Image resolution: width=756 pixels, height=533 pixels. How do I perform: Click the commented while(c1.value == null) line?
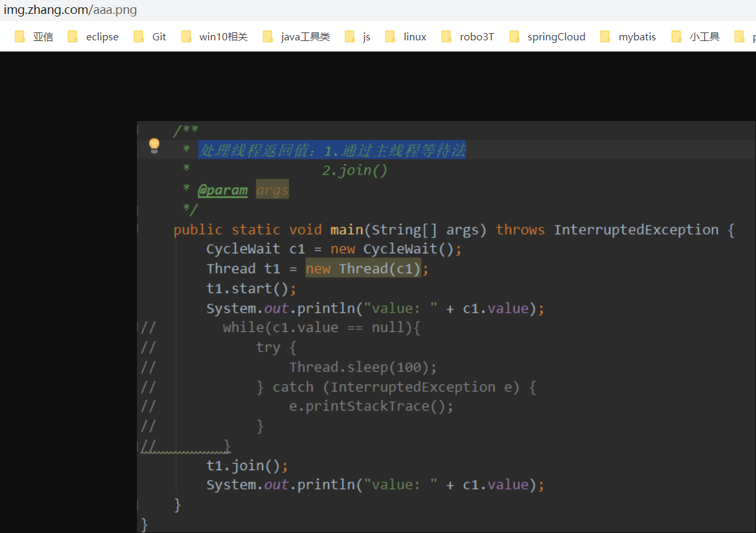tap(321, 328)
